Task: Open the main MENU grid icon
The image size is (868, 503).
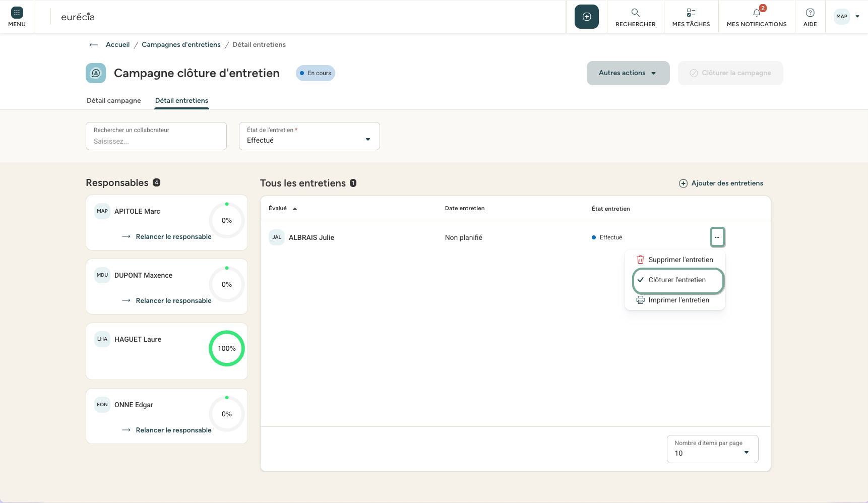Action: pos(17,13)
